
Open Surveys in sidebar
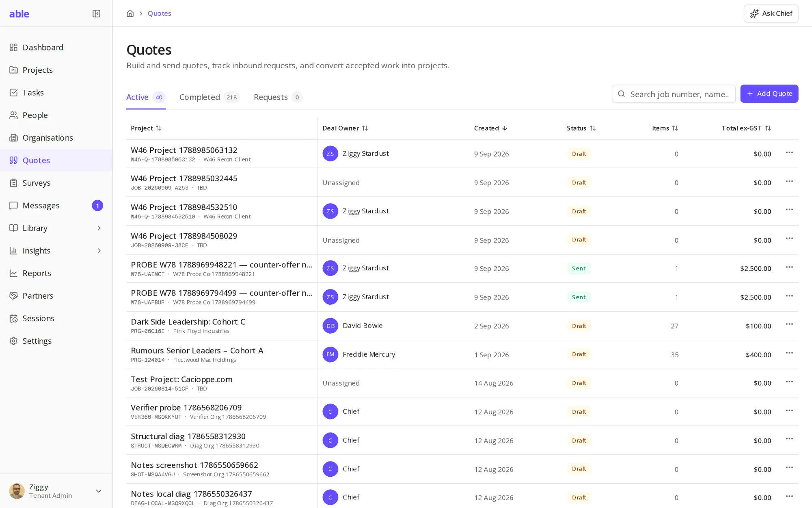tap(56, 183)
